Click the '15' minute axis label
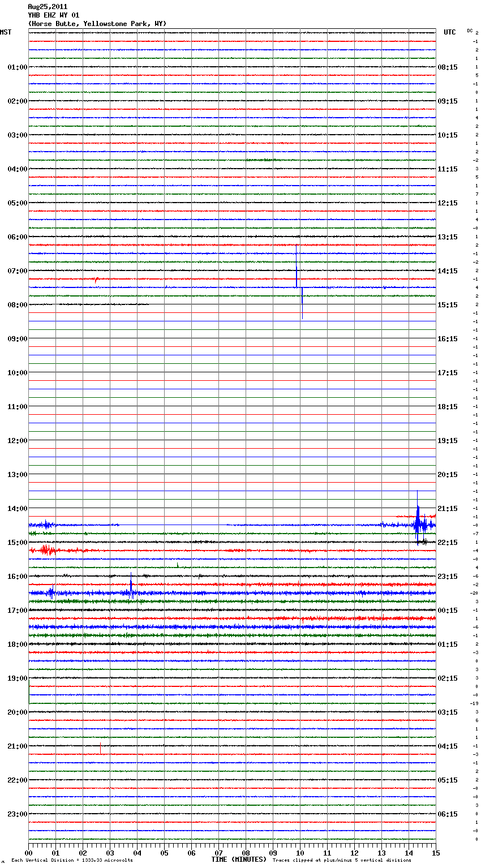 pos(436,853)
